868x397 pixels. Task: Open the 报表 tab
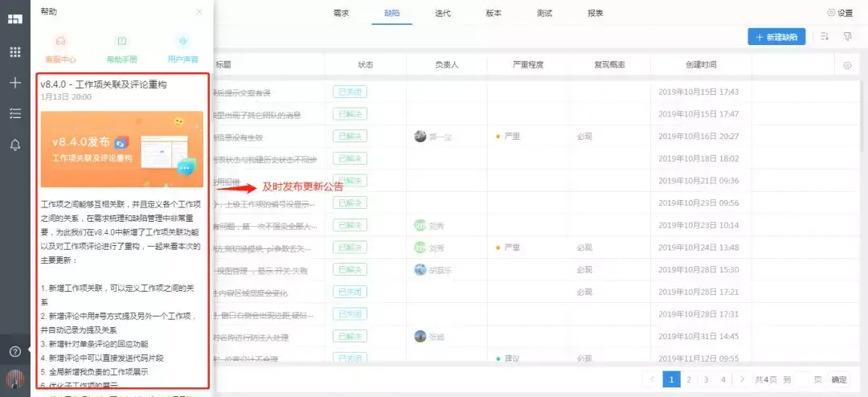point(595,14)
